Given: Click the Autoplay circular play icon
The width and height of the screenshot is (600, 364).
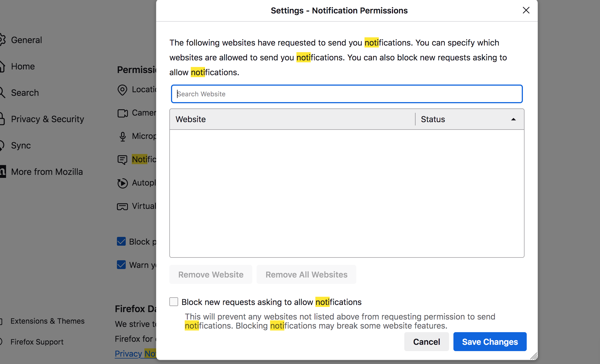Looking at the screenshot, I should pos(122,183).
